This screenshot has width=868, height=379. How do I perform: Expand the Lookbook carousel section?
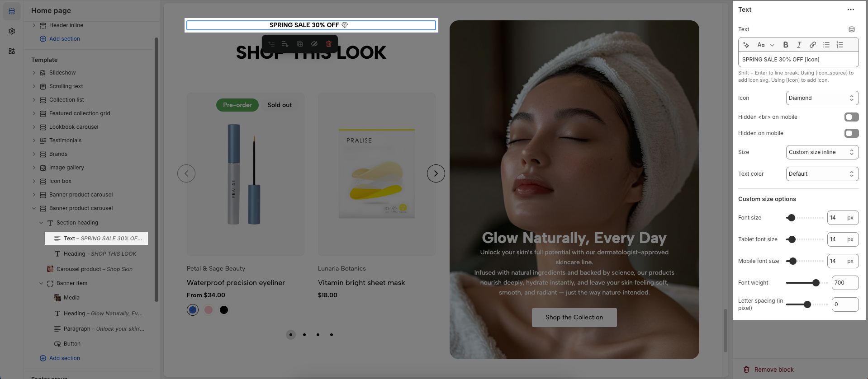click(34, 127)
